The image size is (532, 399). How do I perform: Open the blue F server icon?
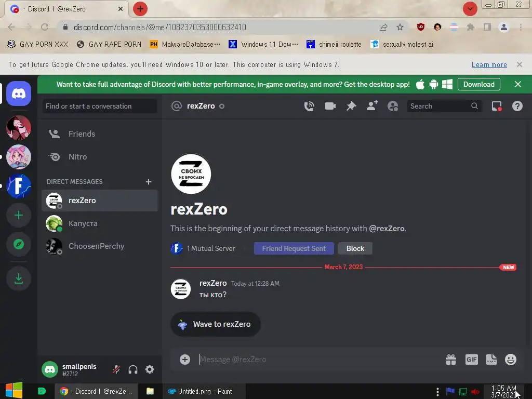(19, 187)
